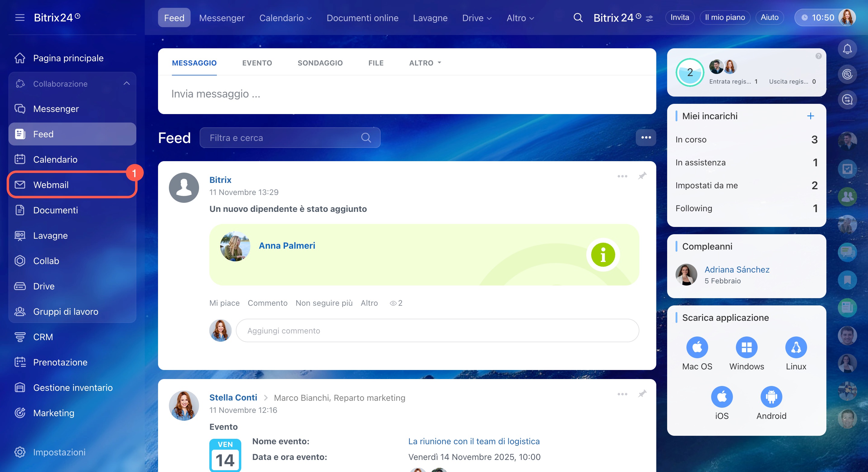Pin the Bitrix feed post
Image resolution: width=868 pixels, height=472 pixels.
pyautogui.click(x=642, y=176)
